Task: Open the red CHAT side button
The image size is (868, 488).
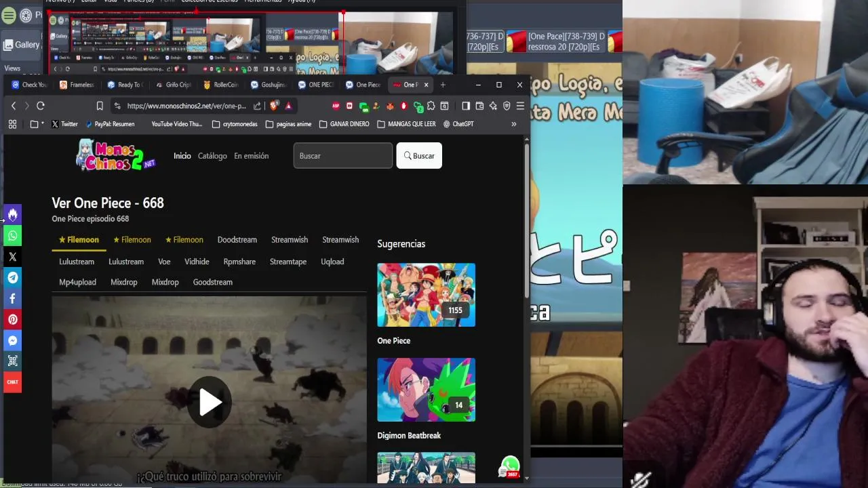Action: tap(12, 382)
